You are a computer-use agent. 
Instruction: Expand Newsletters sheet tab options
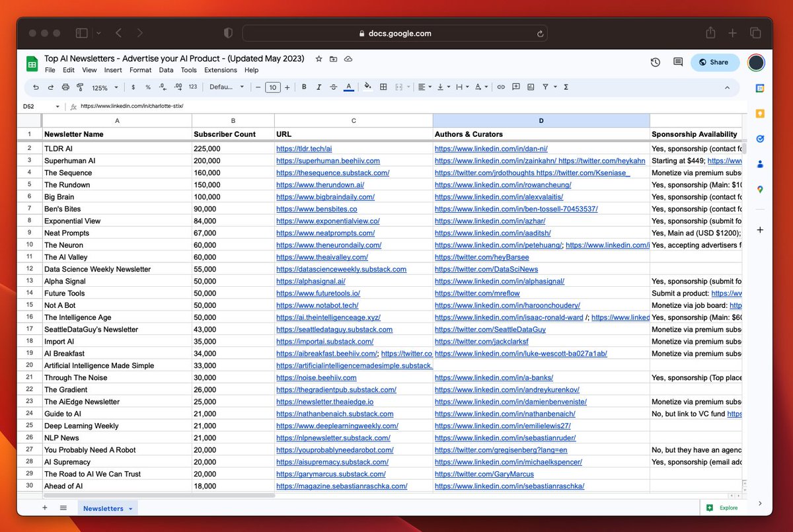131,508
